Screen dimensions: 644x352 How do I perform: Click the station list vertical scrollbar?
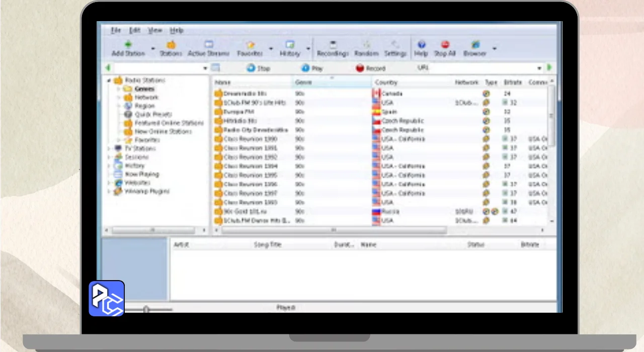pos(551,116)
